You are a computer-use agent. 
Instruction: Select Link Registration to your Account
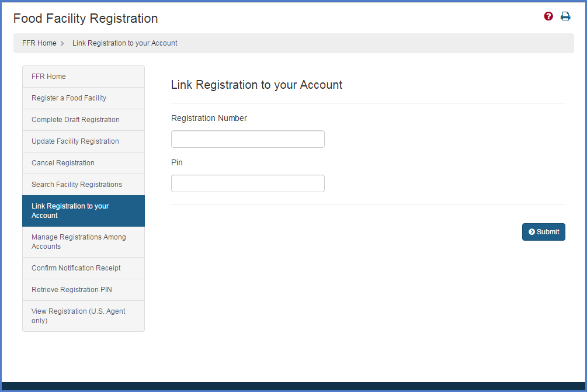pos(70,211)
